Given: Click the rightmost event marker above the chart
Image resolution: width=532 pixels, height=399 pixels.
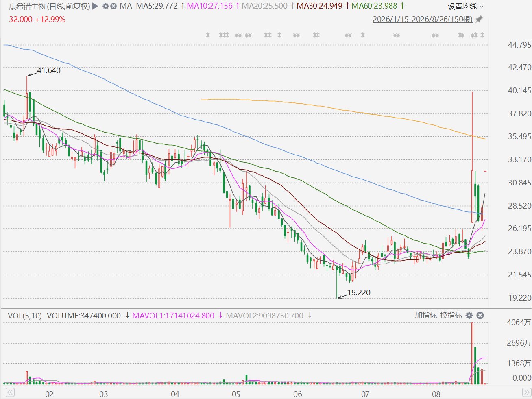Looking at the screenshot, I should (x=482, y=35).
